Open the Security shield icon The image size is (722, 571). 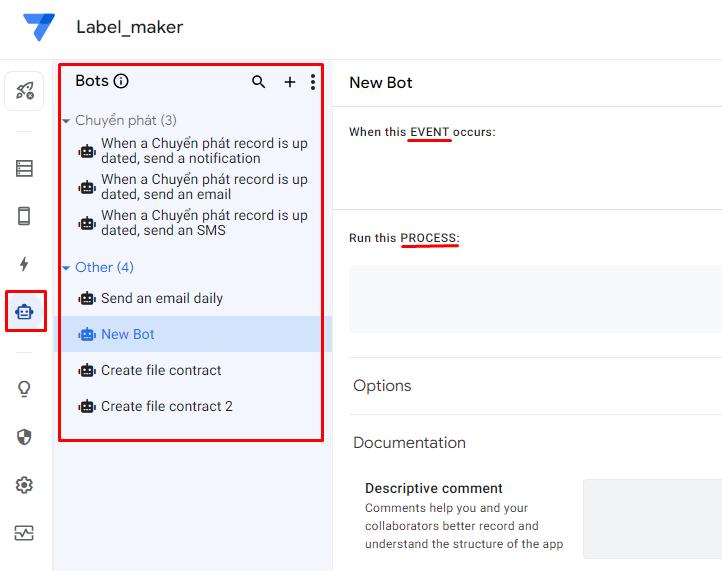tap(25, 437)
